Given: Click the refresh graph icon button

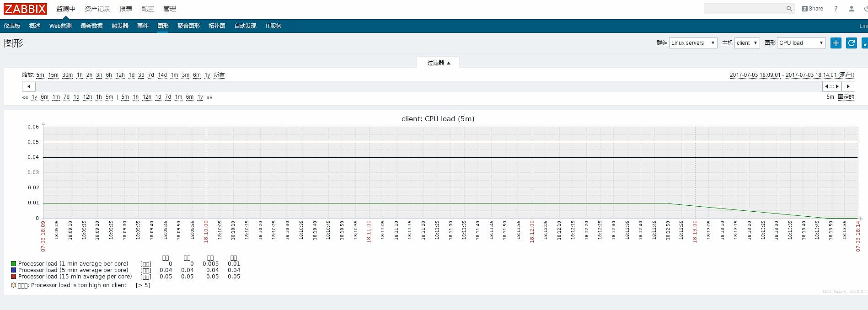Looking at the screenshot, I should pyautogui.click(x=851, y=43).
